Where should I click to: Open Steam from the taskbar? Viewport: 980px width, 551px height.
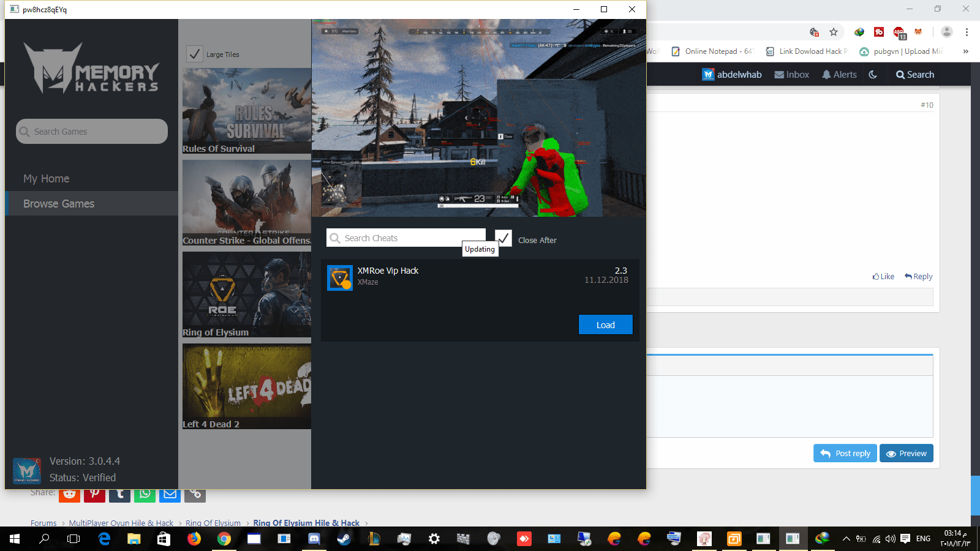344,539
